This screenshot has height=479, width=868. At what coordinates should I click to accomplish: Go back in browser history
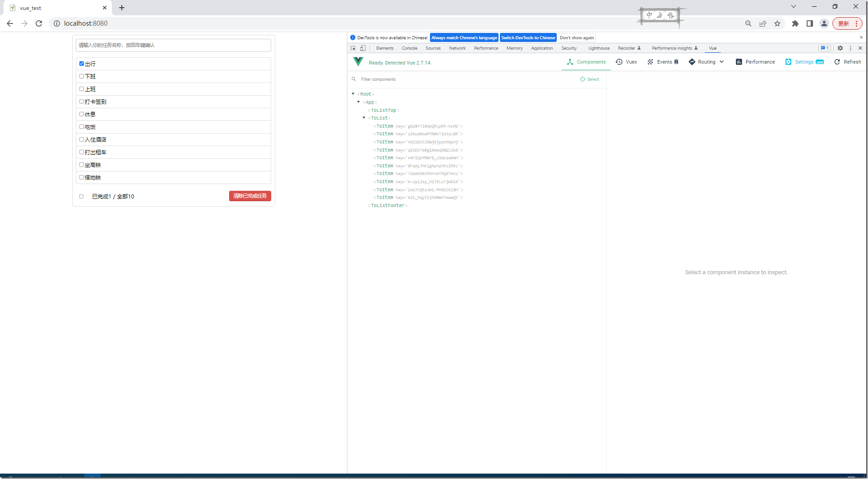pos(10,23)
